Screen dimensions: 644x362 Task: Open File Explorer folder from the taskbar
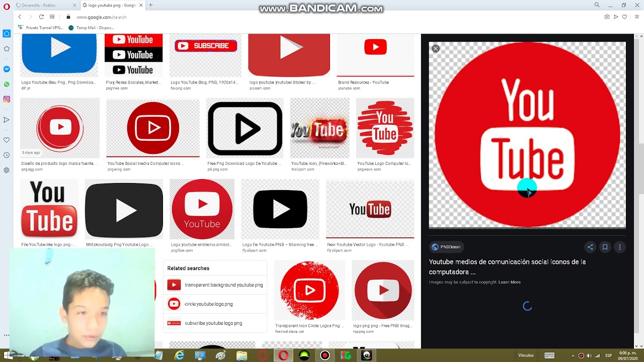click(x=242, y=355)
